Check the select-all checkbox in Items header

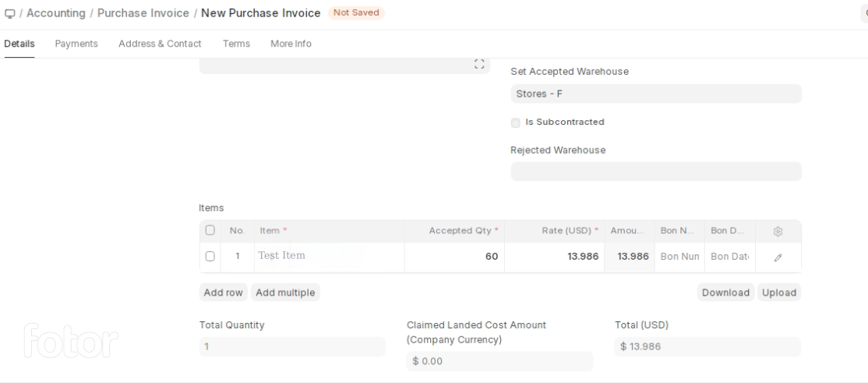click(210, 231)
